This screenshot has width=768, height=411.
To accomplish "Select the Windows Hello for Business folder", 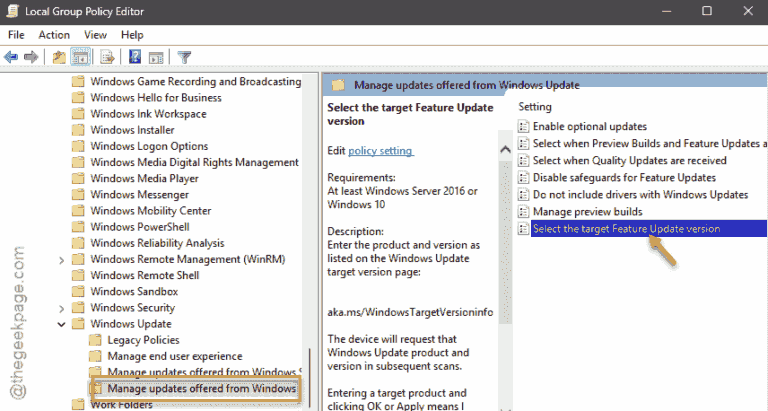I will pyautogui.click(x=156, y=97).
